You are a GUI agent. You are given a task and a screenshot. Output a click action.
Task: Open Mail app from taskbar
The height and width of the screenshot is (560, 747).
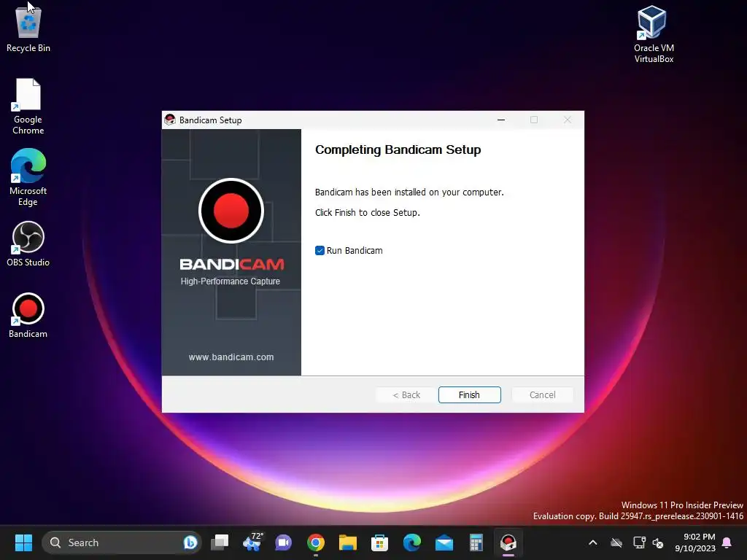[x=444, y=542]
